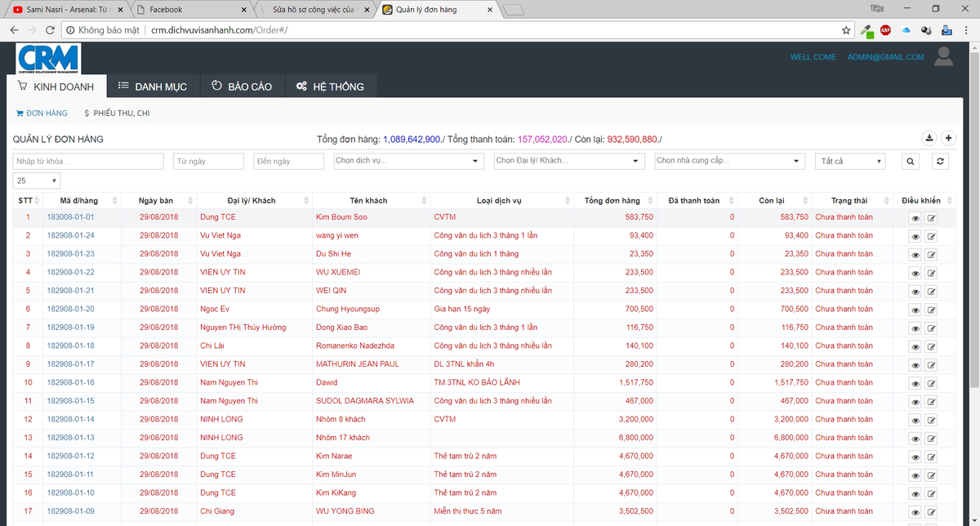The width and height of the screenshot is (980, 526).
Task: View order 182908-01-14 eye icon
Action: (915, 420)
